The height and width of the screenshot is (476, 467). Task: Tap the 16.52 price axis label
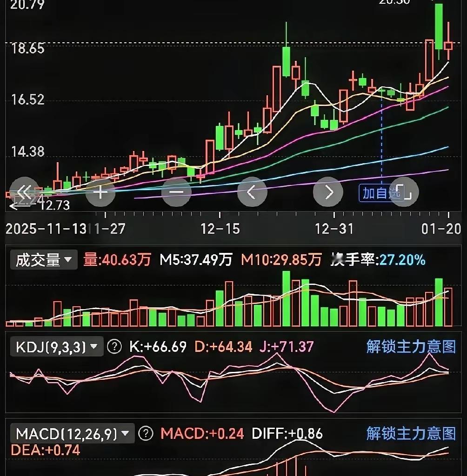(x=27, y=100)
